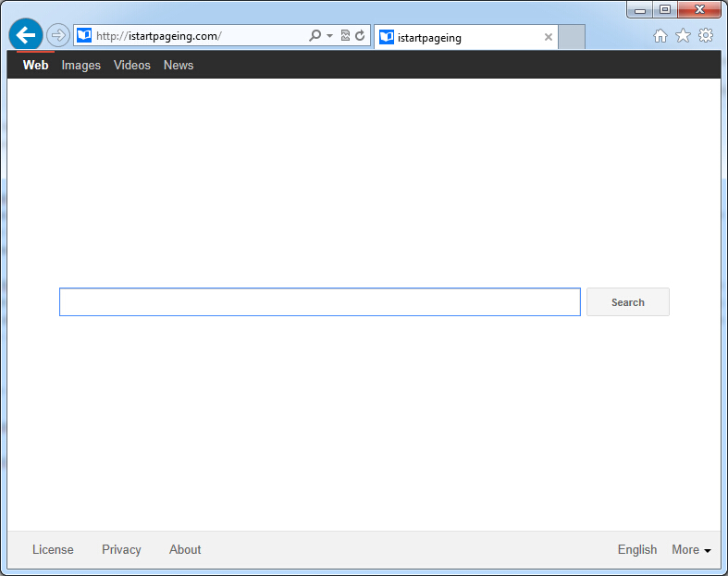Viewport: 728px width, 576px height.
Task: Close the istartpageing tab
Action: (549, 37)
